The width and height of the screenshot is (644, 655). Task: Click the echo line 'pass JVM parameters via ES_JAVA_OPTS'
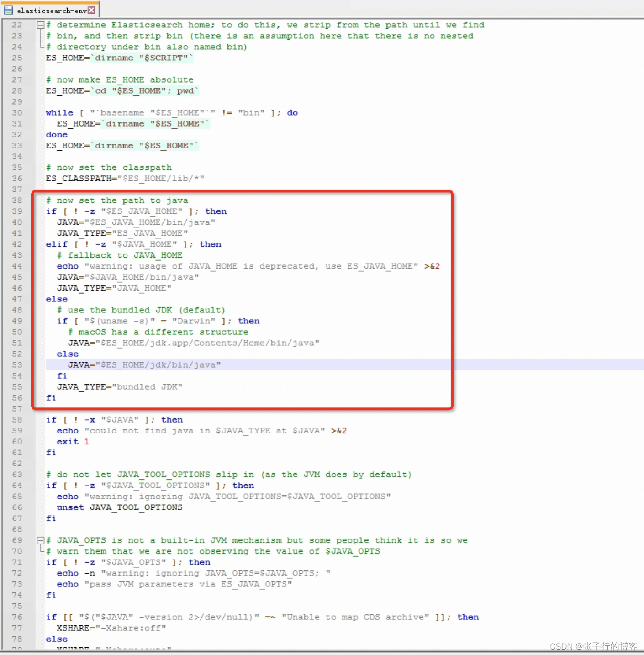tap(174, 584)
